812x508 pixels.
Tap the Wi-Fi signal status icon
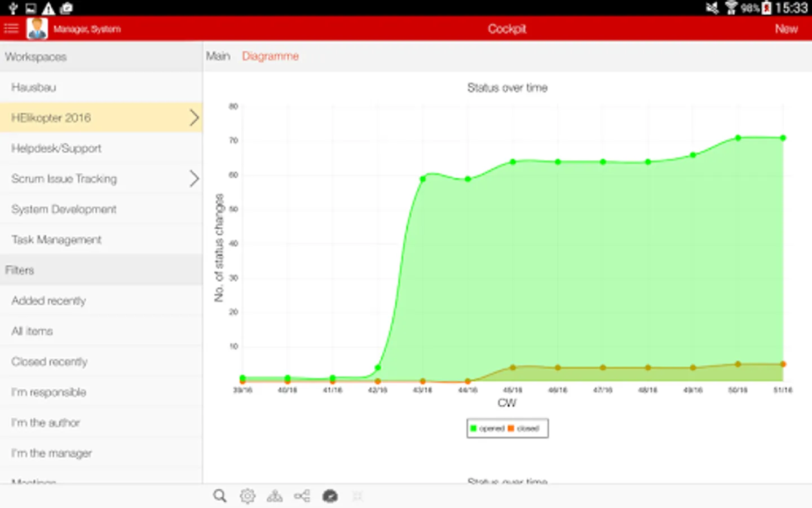click(731, 8)
